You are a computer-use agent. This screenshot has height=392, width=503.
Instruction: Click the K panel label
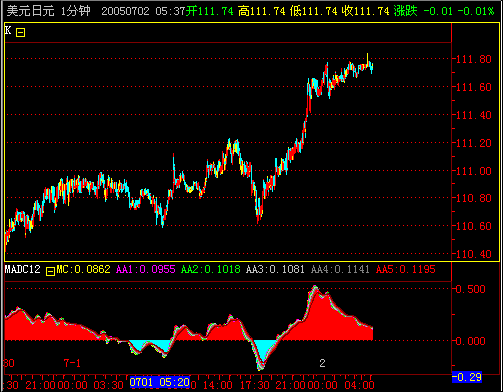[x=8, y=31]
